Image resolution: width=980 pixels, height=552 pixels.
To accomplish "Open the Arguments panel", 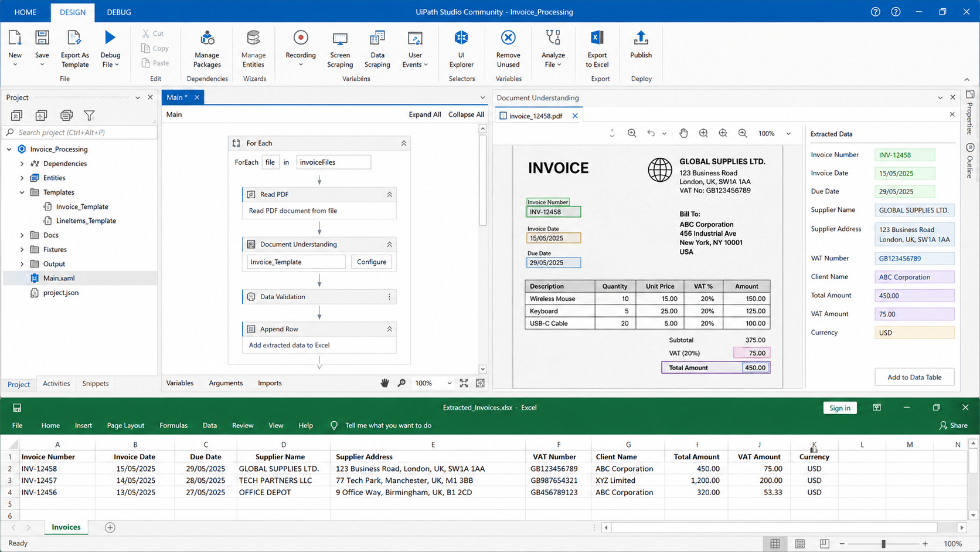I will (226, 383).
